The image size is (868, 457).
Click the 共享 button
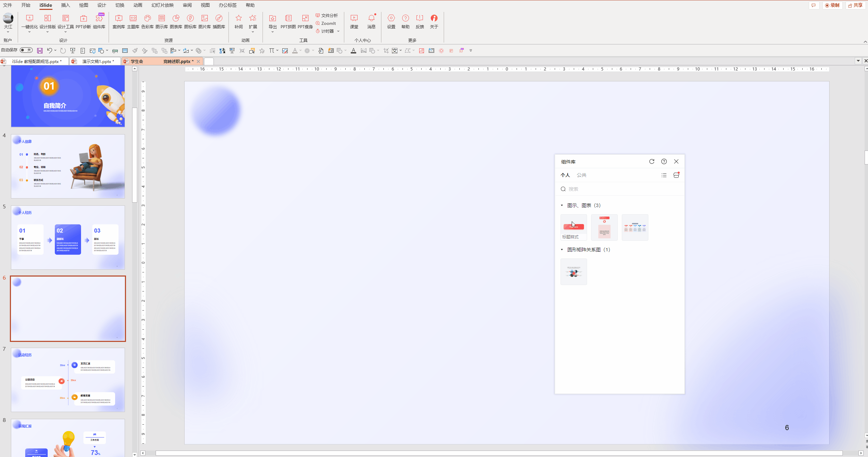[855, 5]
